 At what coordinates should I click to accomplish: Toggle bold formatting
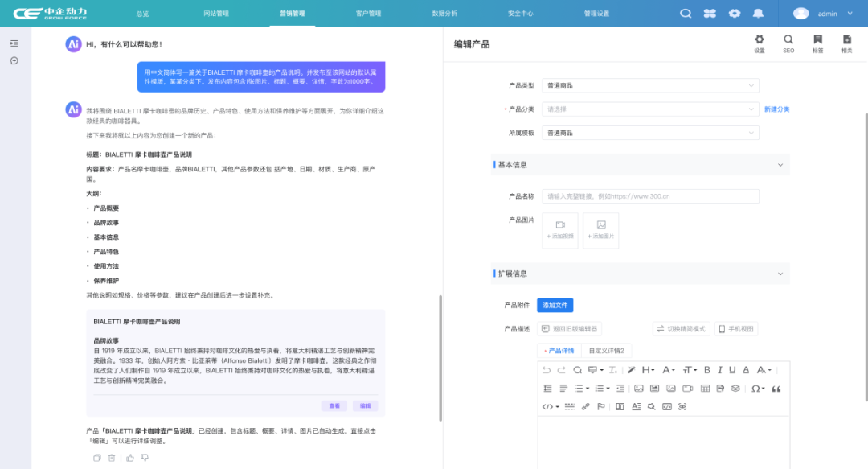point(706,370)
